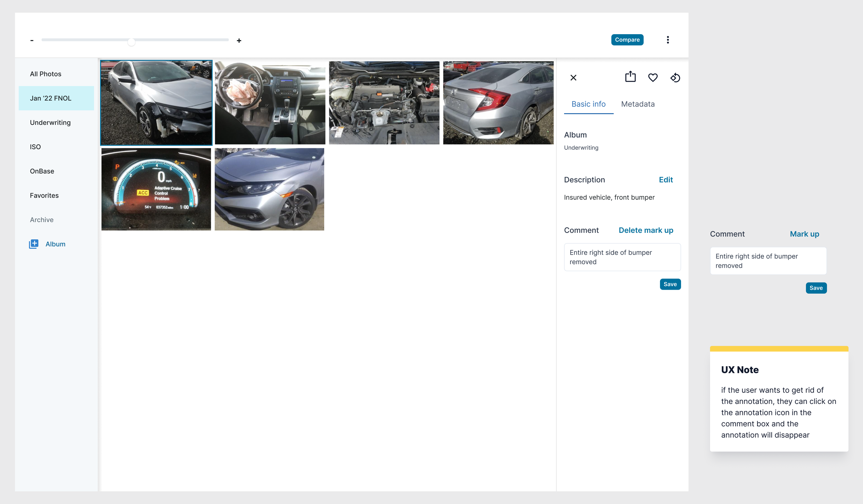Open the Favorites album in sidebar
The image size is (863, 504).
(x=44, y=195)
